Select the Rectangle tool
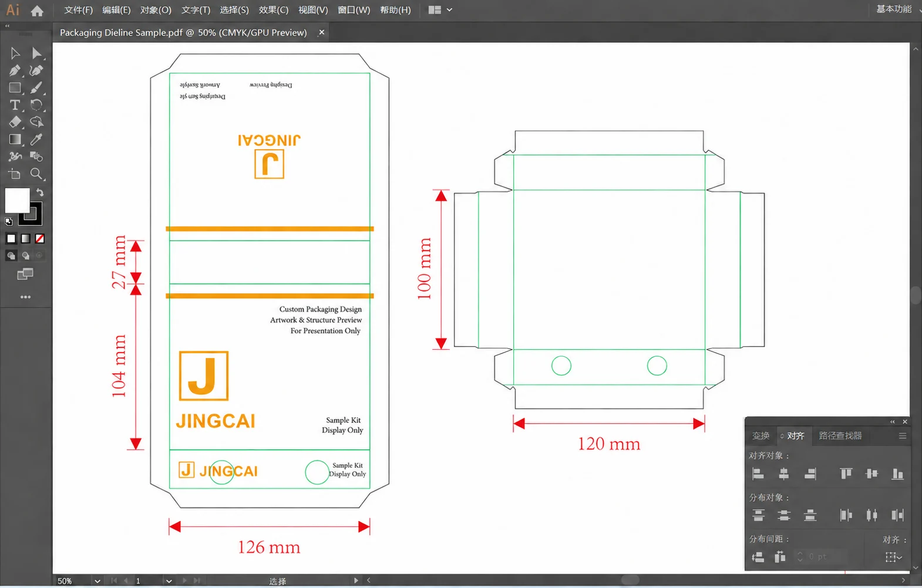This screenshot has height=588, width=922. tap(15, 88)
